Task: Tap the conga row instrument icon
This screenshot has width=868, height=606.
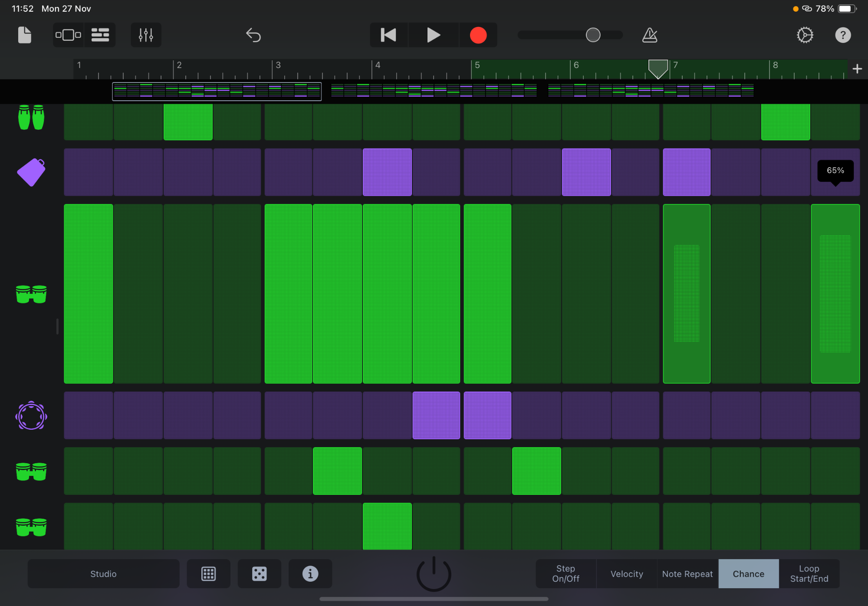Action: click(x=31, y=117)
